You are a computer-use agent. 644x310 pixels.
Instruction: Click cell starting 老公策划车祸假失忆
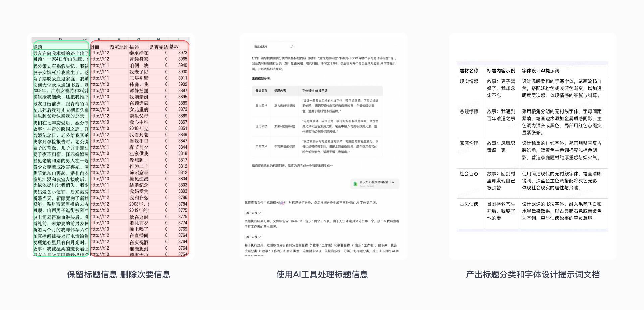click(60, 66)
